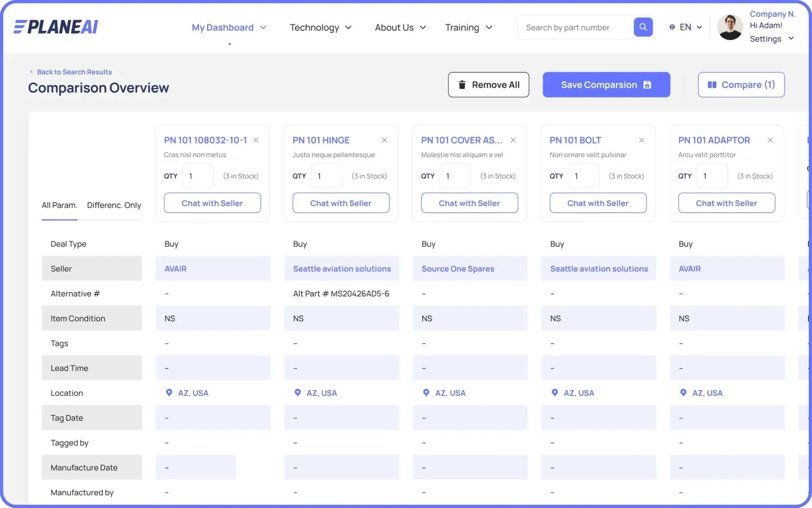Close the PN 101 HINGE comparison card

point(384,140)
